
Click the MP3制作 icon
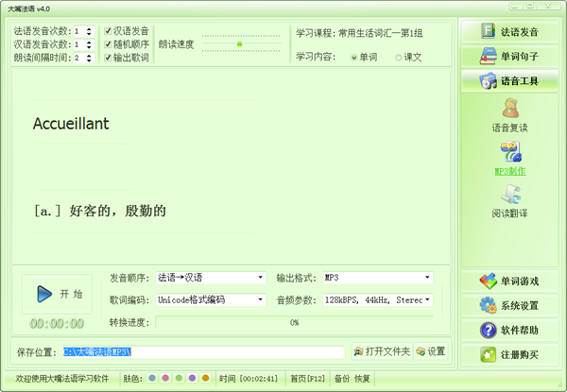510,152
